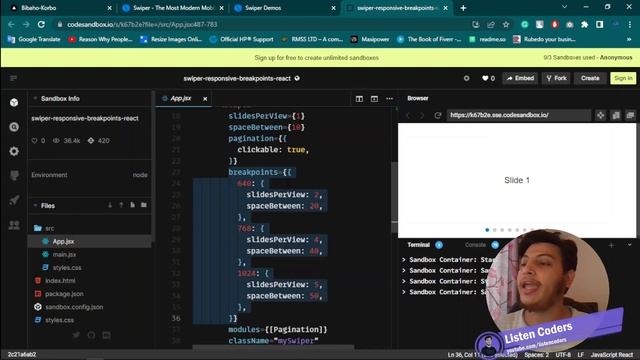Select the App.jsx editor tab
This screenshot has height=360, width=640.
[181, 98]
